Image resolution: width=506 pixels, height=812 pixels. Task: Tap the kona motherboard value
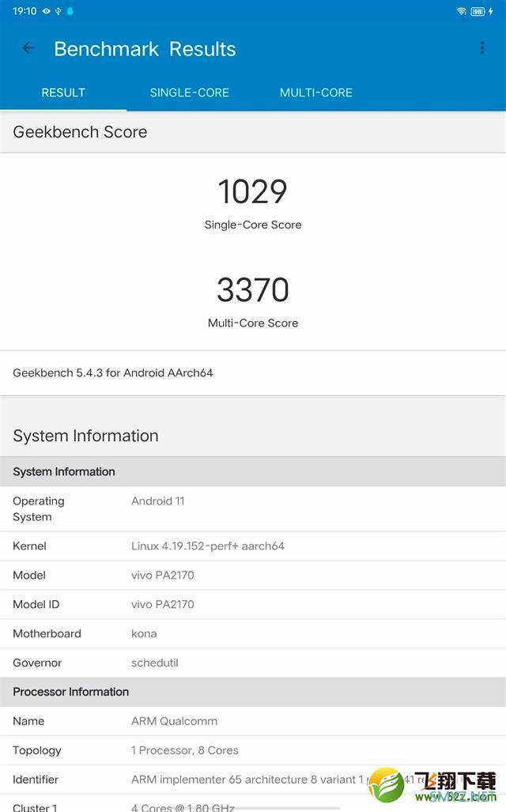pos(144,633)
